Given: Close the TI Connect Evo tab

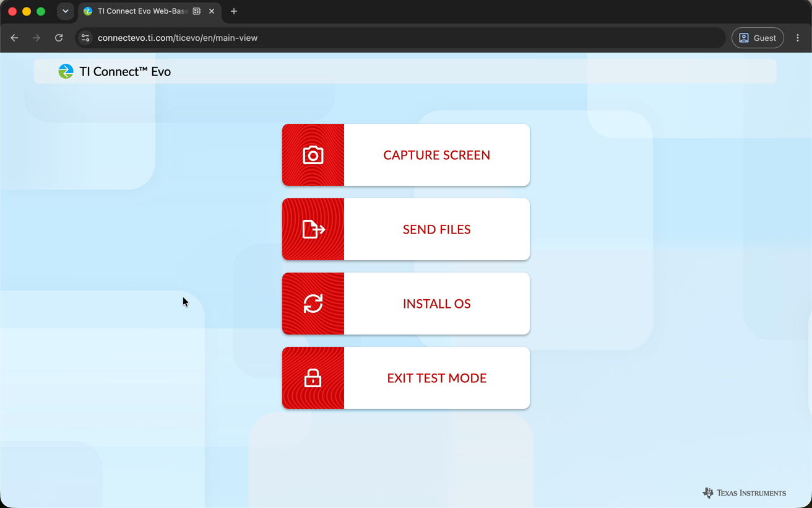Looking at the screenshot, I should pos(212,11).
